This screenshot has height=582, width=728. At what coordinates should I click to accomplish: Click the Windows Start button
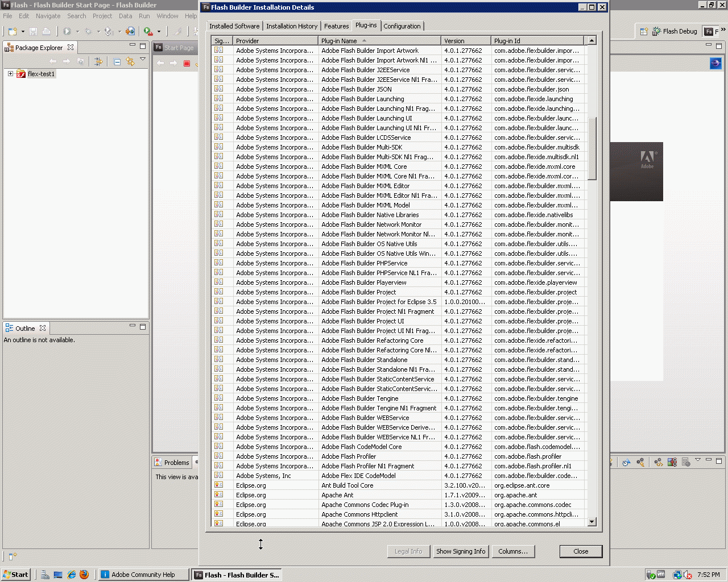click(x=16, y=575)
